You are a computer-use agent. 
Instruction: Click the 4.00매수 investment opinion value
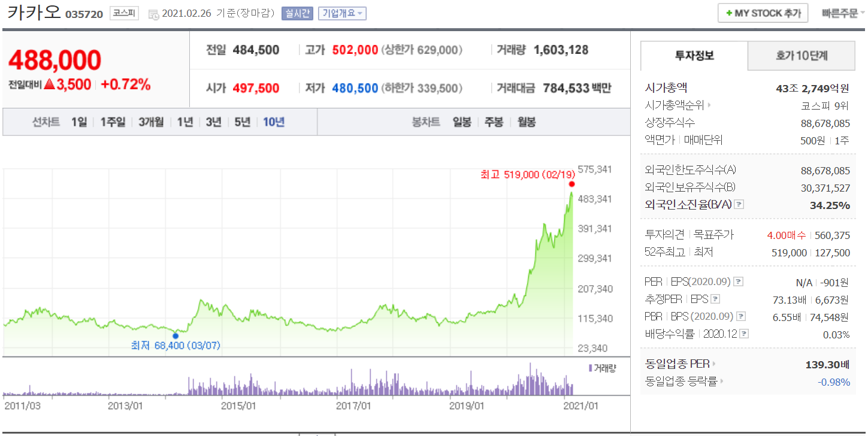(787, 235)
